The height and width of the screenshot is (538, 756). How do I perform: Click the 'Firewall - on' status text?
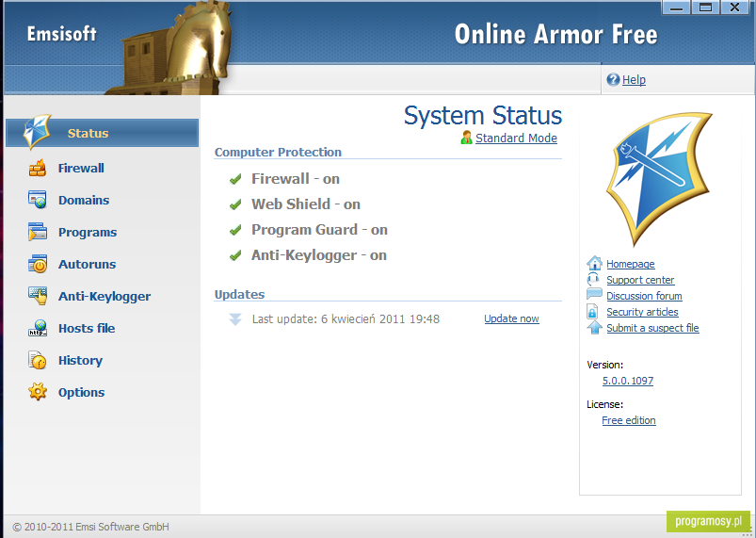pos(295,179)
